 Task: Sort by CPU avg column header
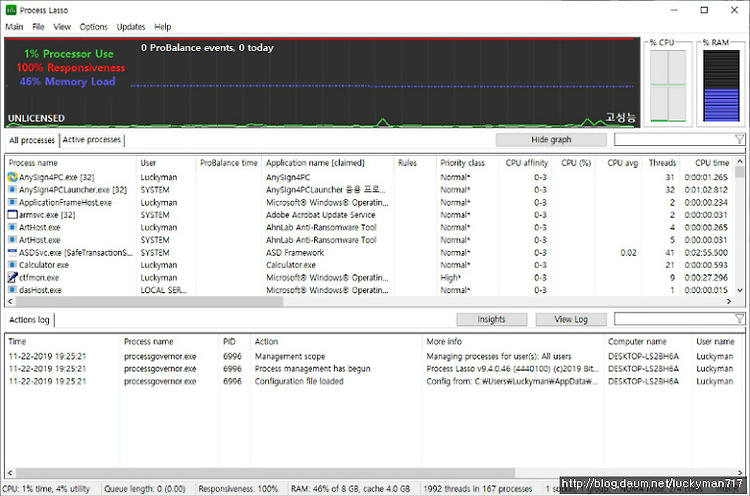(x=618, y=163)
